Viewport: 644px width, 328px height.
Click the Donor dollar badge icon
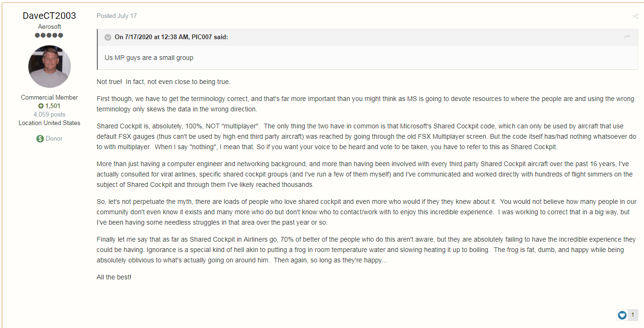click(x=40, y=139)
